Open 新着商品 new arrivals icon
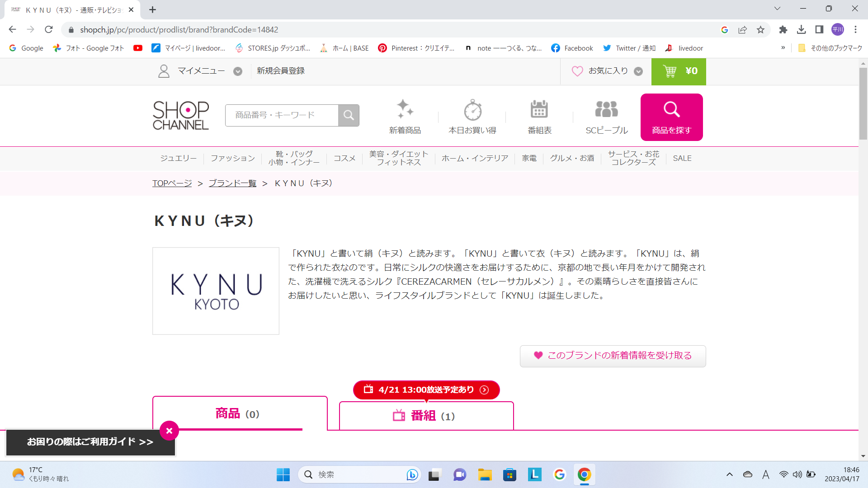The image size is (868, 488). click(405, 117)
